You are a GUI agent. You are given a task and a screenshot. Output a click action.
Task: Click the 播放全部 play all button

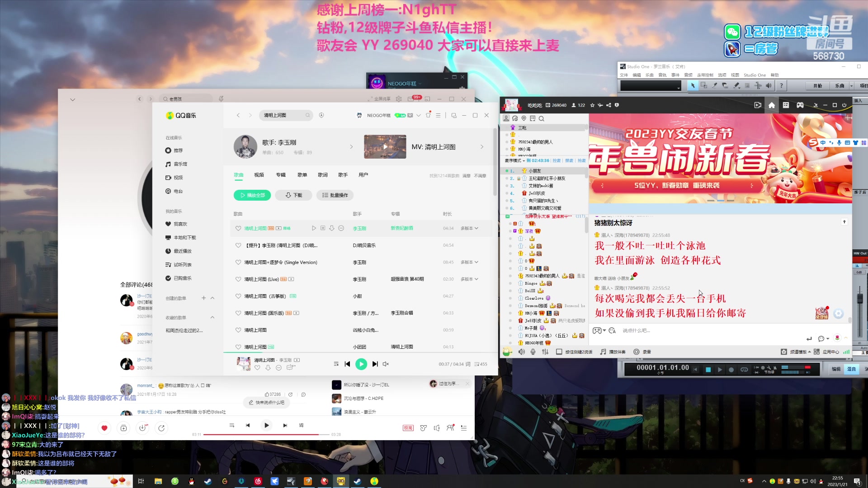click(x=252, y=195)
